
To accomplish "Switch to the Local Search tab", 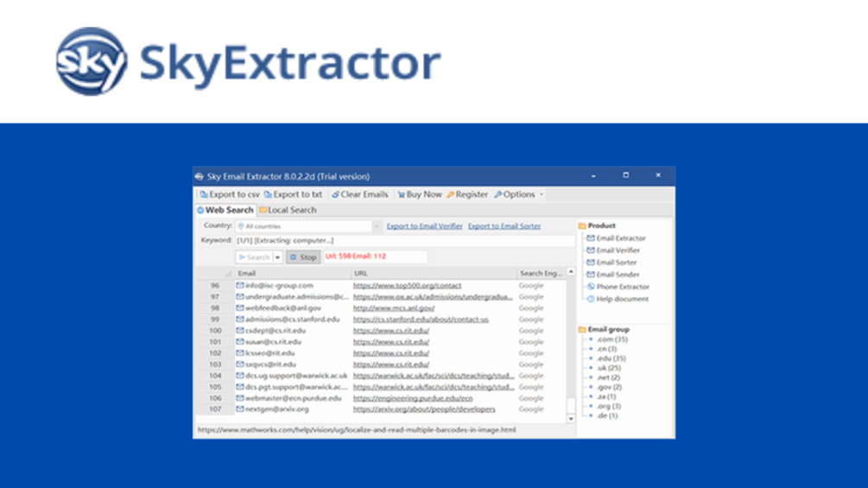I will (x=288, y=210).
